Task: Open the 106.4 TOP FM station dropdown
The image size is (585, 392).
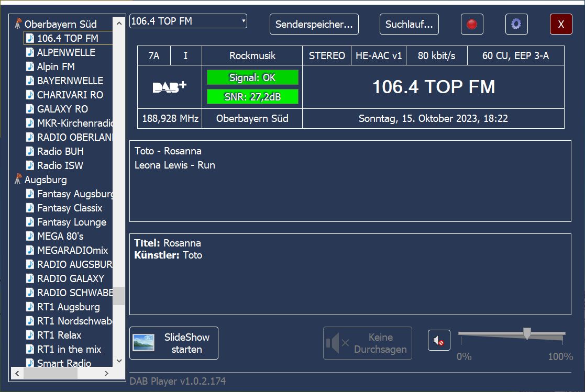Action: pyautogui.click(x=188, y=21)
